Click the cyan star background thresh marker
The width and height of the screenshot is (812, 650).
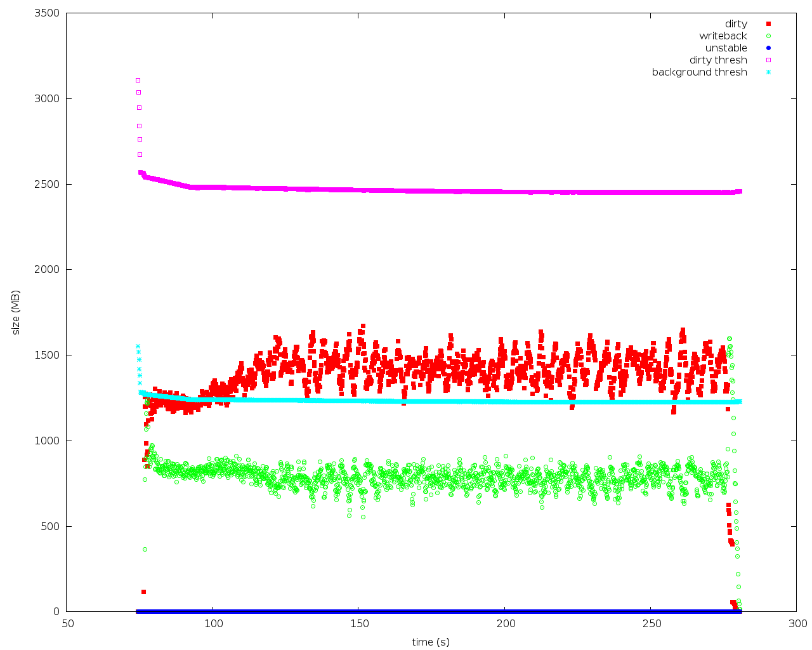[768, 72]
